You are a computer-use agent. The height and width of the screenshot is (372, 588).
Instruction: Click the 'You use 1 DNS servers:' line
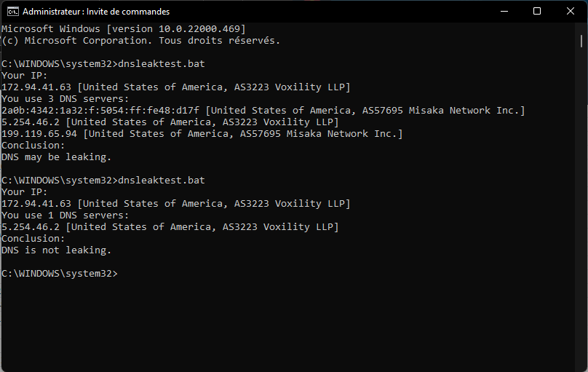[x=65, y=215]
